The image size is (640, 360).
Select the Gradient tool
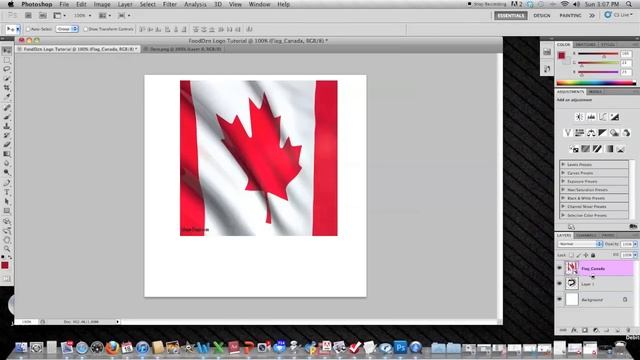click(7, 154)
